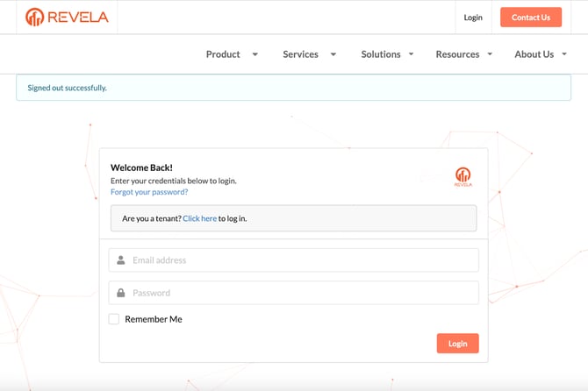This screenshot has height=391, width=588.
Task: Click the Revela logo in login card
Action: click(463, 176)
